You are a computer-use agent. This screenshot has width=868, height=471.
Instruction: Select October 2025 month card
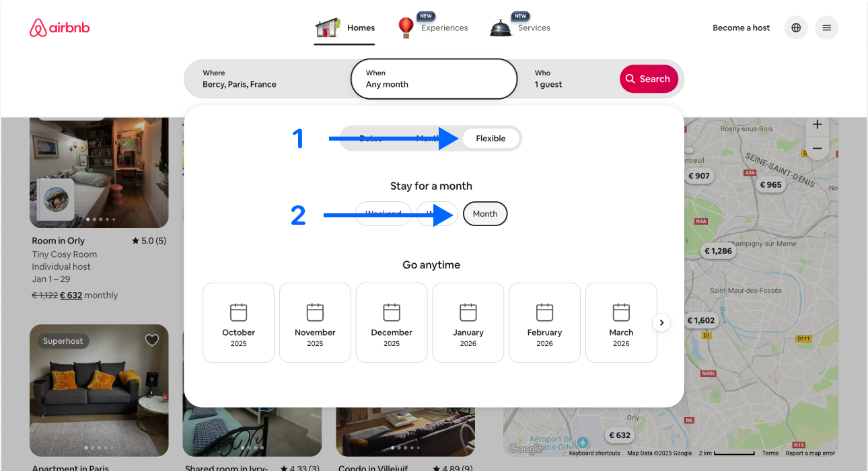pos(238,322)
